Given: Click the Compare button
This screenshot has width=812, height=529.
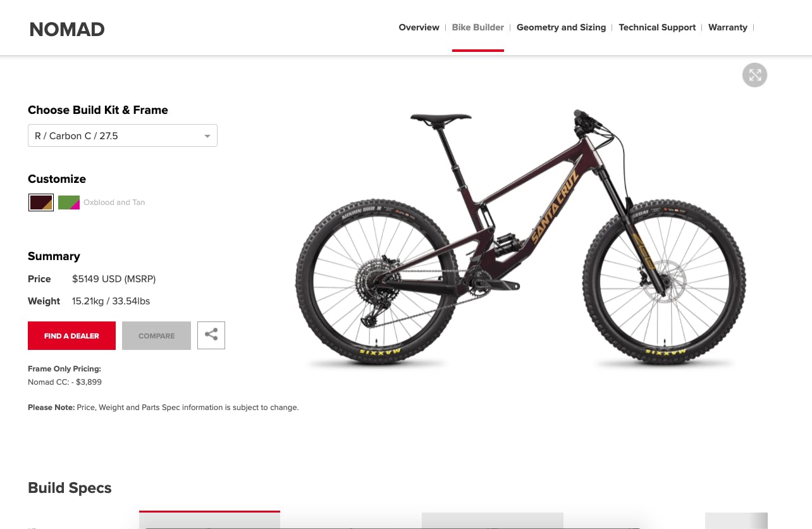Looking at the screenshot, I should (156, 335).
